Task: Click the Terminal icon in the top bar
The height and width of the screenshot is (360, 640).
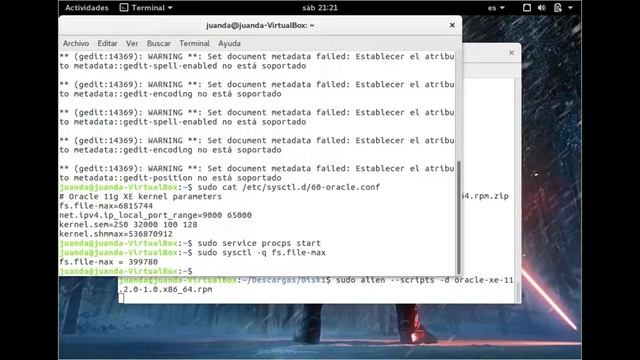Action: click(124, 8)
